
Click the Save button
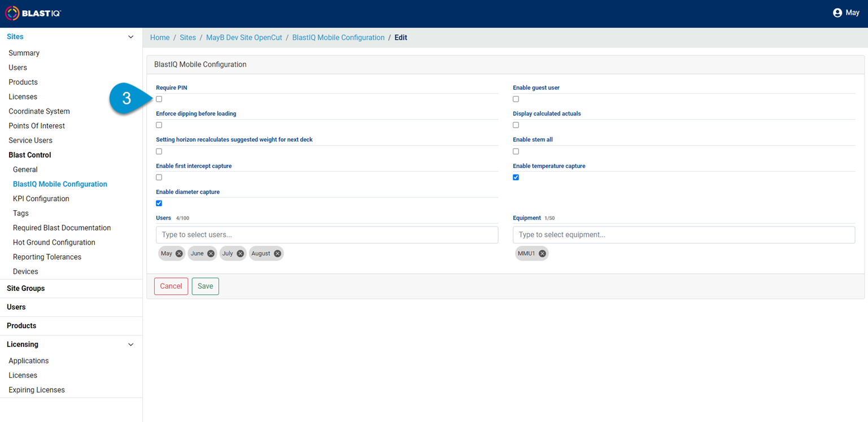(x=205, y=286)
